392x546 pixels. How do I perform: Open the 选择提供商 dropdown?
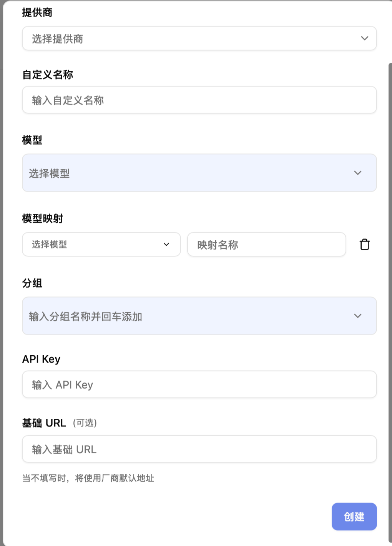[x=199, y=38]
